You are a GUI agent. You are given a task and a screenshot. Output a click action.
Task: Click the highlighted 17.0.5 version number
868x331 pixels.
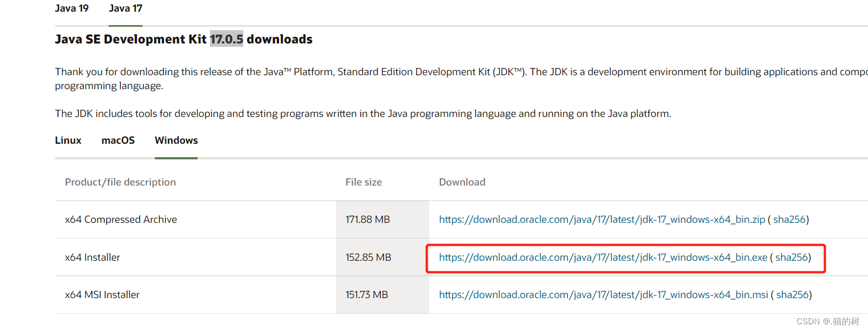(226, 39)
